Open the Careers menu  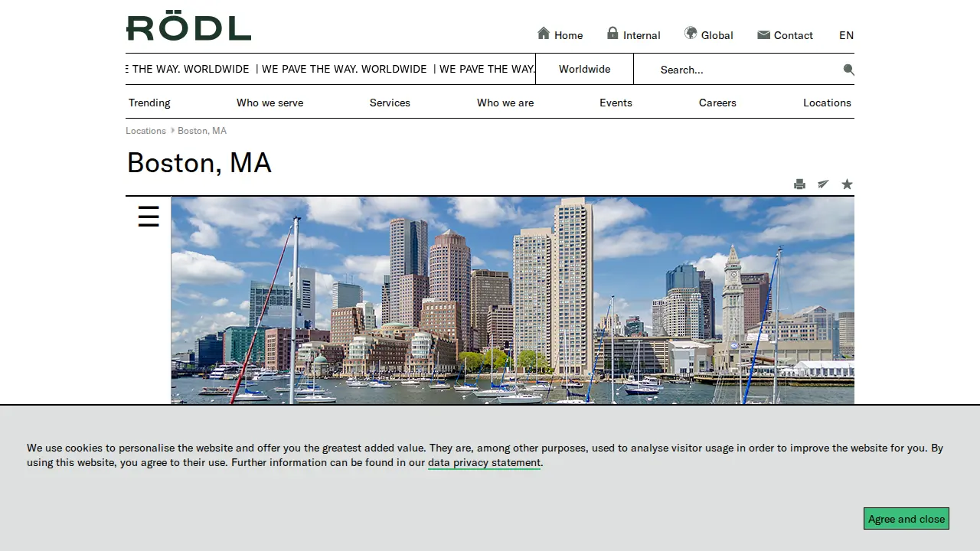pos(717,103)
